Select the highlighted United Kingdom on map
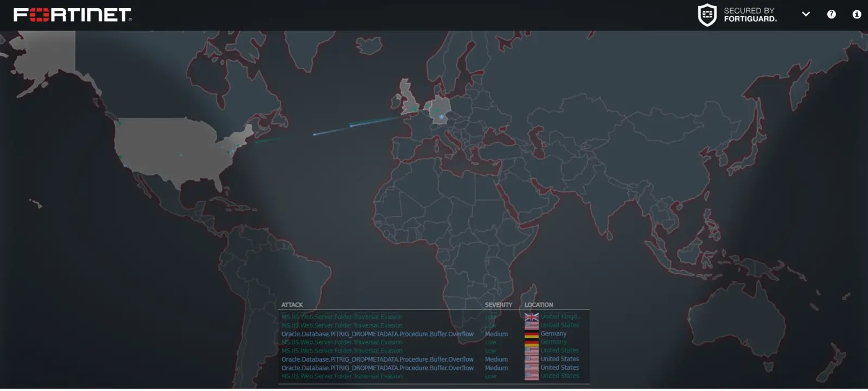868x391 pixels. (408, 100)
